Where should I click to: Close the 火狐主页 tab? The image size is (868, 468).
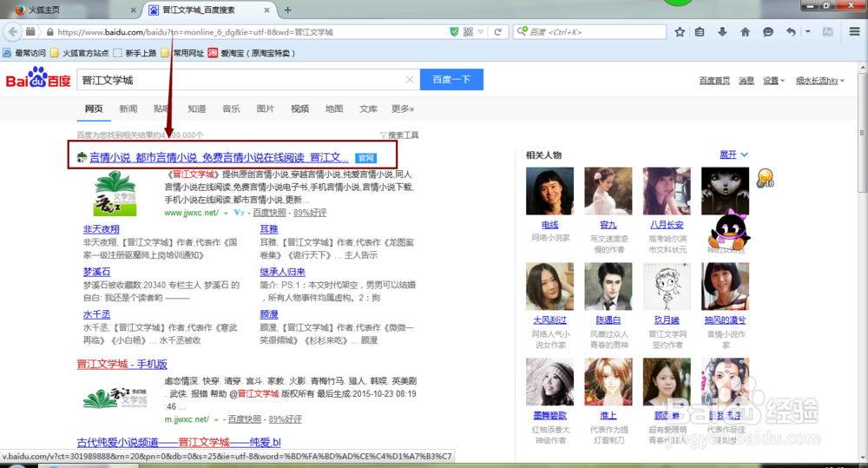(134, 10)
